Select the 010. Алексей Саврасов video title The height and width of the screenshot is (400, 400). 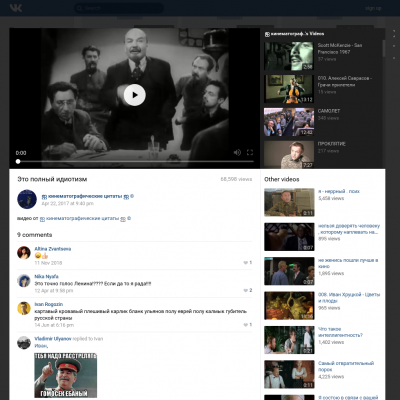(x=345, y=81)
